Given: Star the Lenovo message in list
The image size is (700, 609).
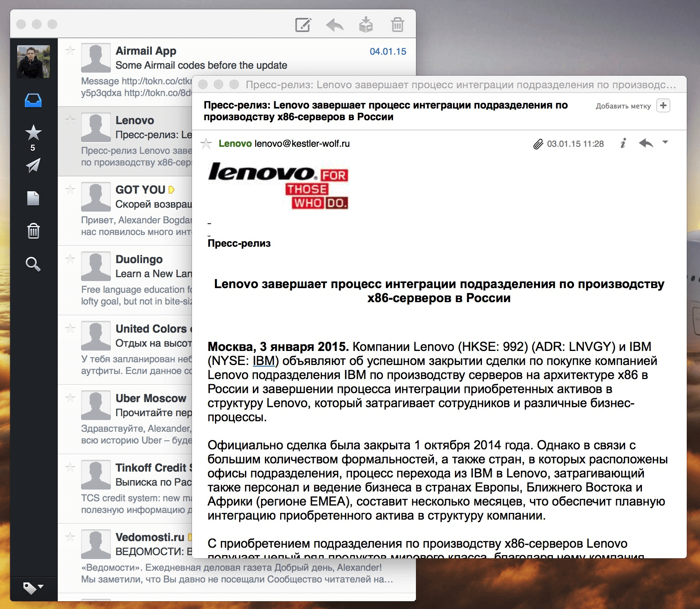Looking at the screenshot, I should pos(70,120).
